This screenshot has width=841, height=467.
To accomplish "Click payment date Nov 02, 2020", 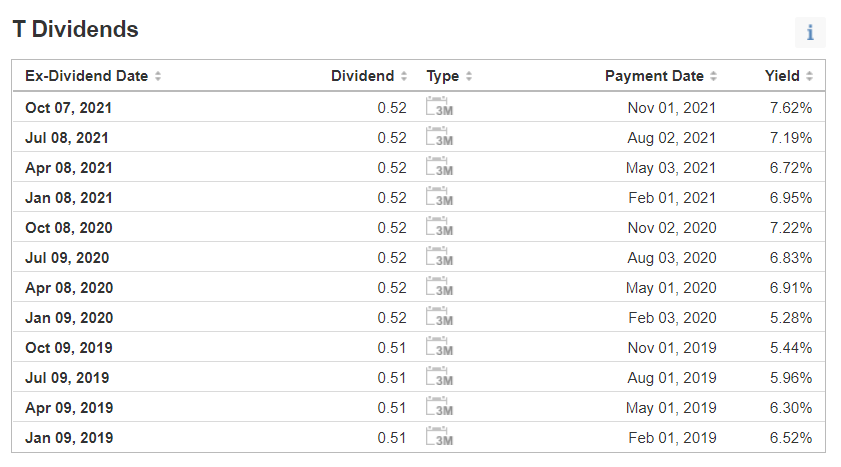I will pyautogui.click(x=672, y=228).
